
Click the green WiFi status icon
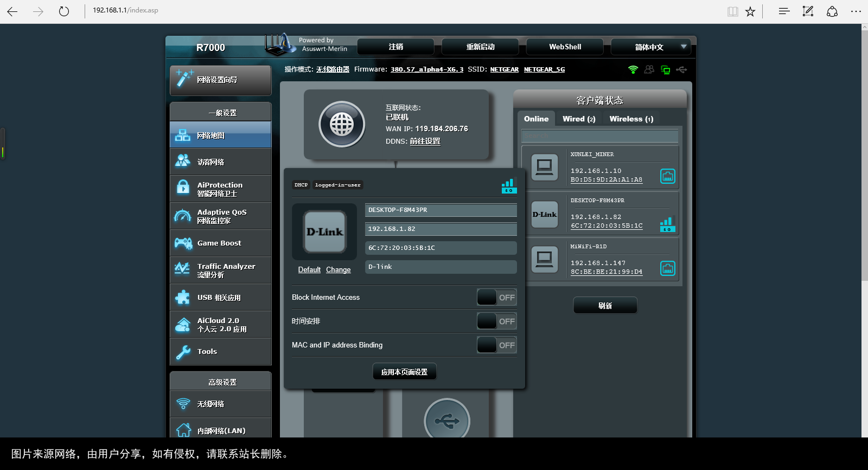click(x=633, y=69)
